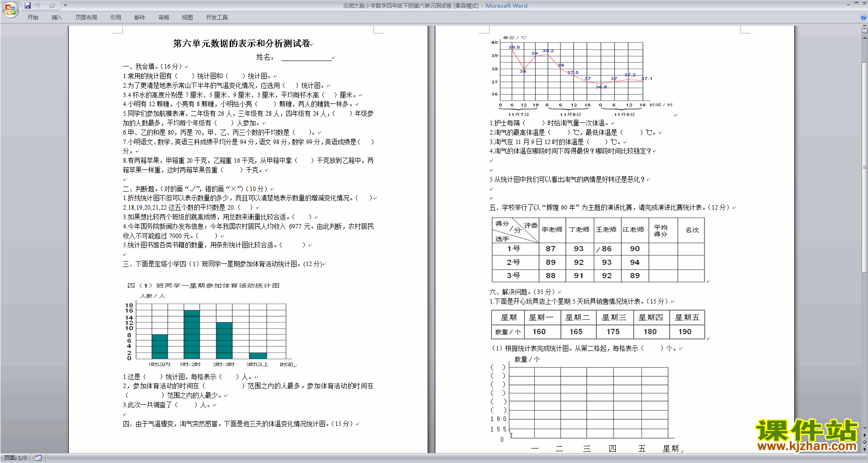Click the 四 label on the blank chart axis

612,449
